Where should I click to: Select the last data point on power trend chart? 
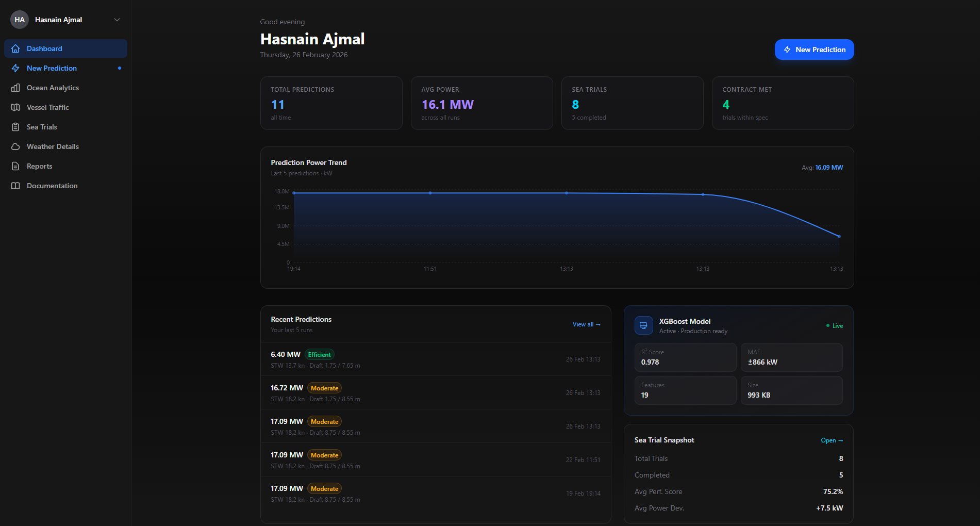(839, 236)
